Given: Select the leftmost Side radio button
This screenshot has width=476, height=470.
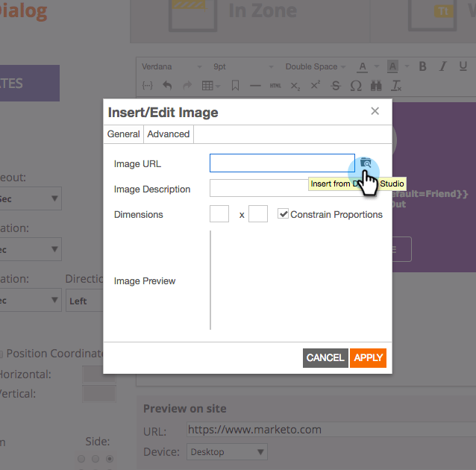Looking at the screenshot, I should pos(81,459).
